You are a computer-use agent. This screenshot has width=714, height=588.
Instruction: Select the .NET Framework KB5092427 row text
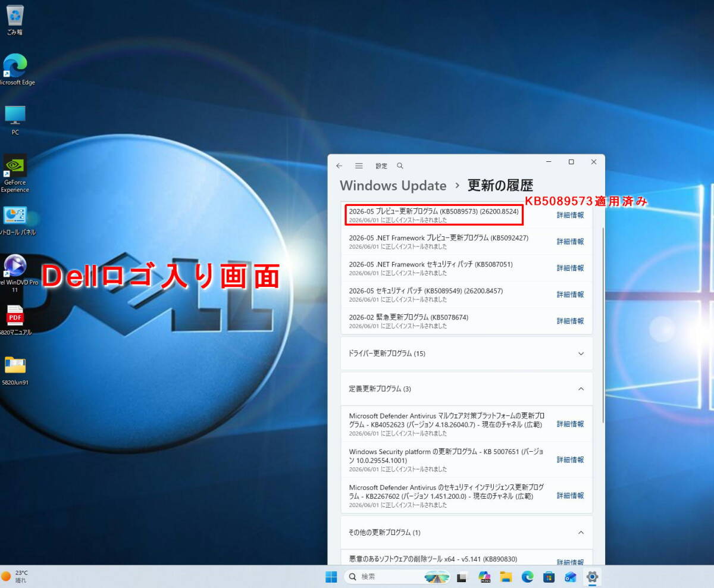[439, 238]
